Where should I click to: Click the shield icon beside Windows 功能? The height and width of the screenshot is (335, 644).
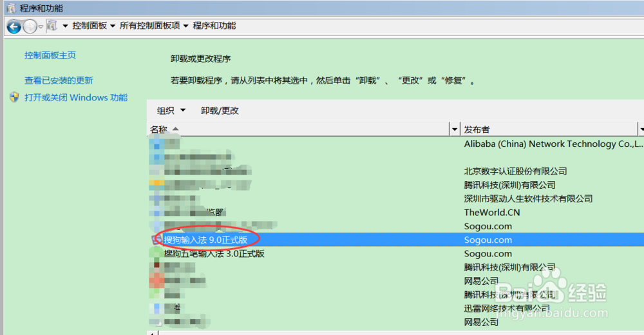[14, 97]
